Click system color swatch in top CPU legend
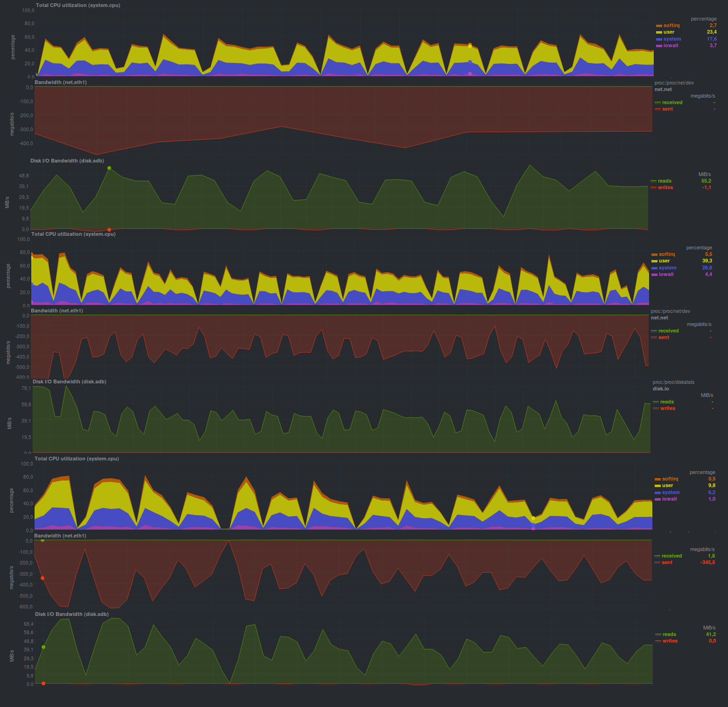728x707 pixels. [659, 39]
